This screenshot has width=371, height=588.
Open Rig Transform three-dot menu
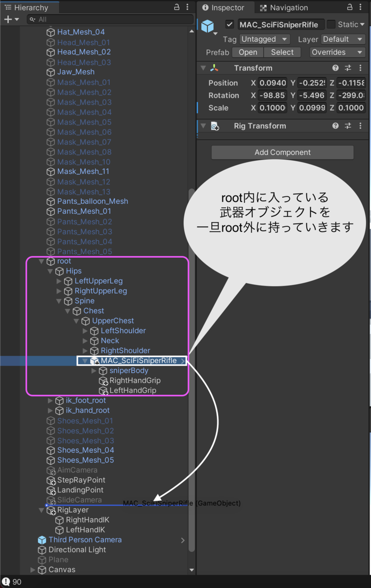click(x=360, y=126)
